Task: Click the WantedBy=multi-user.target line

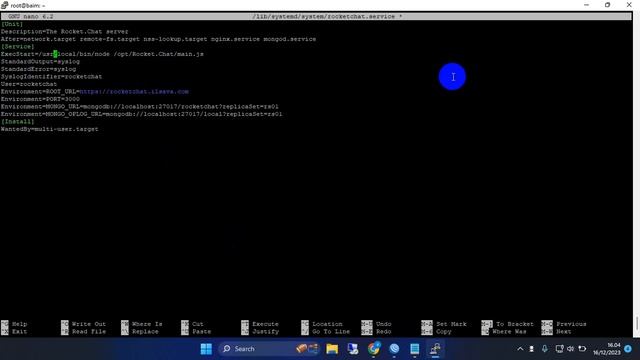Action: (49, 129)
